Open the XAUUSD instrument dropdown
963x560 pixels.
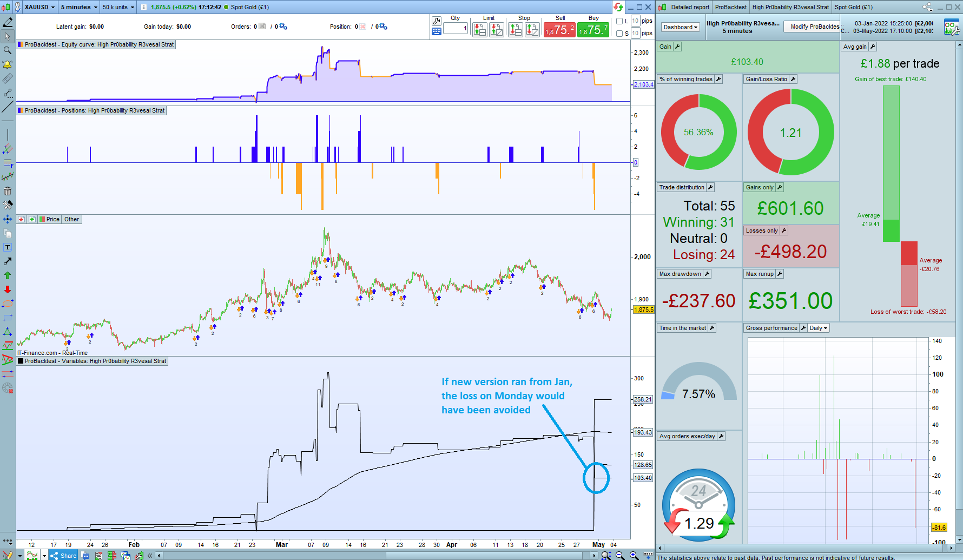pyautogui.click(x=39, y=7)
